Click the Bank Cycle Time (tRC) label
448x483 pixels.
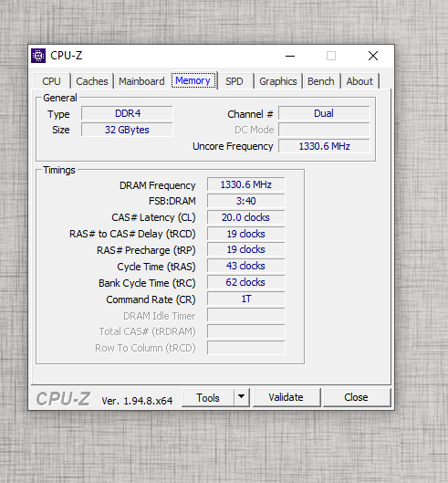point(147,283)
